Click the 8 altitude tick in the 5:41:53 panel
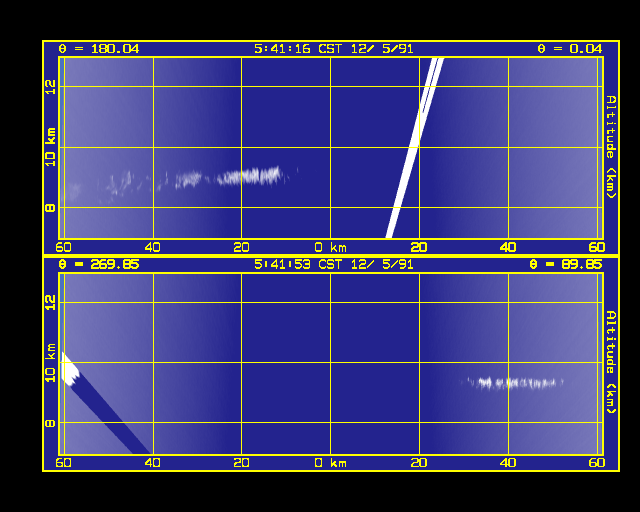Image resolution: width=640 pixels, height=512 pixels. pyautogui.click(x=50, y=423)
